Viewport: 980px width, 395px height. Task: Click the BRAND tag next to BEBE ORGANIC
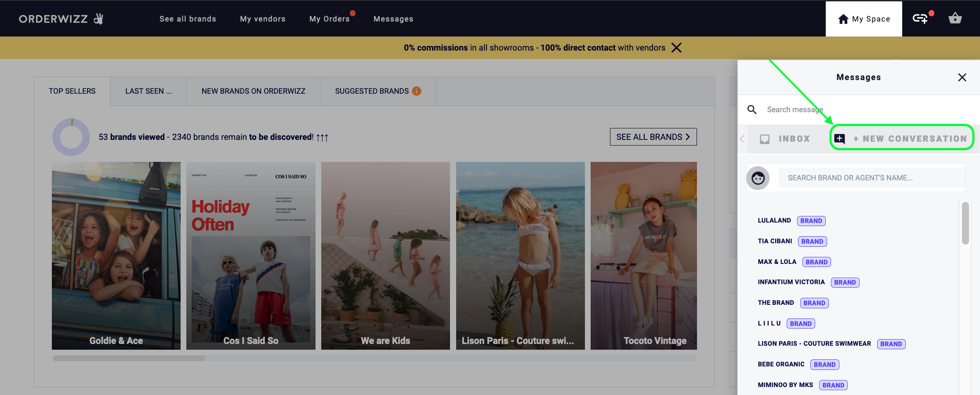coord(824,365)
